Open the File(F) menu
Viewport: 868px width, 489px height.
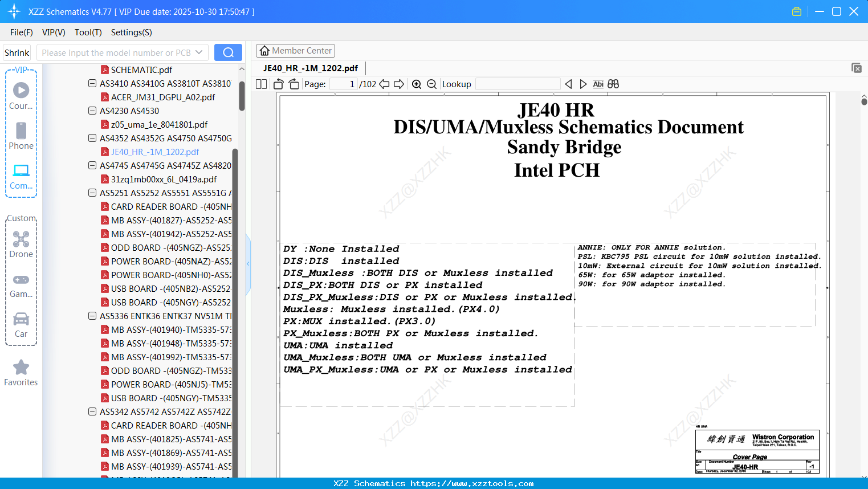[22, 32]
